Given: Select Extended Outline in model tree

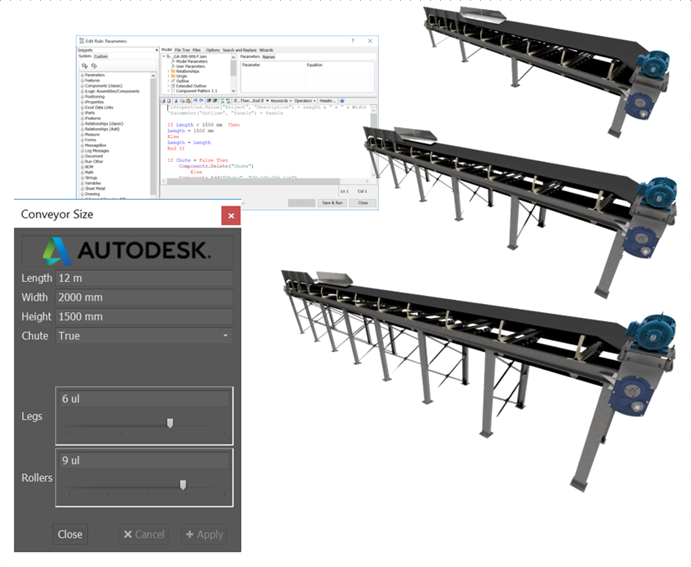Looking at the screenshot, I should pos(191,86).
